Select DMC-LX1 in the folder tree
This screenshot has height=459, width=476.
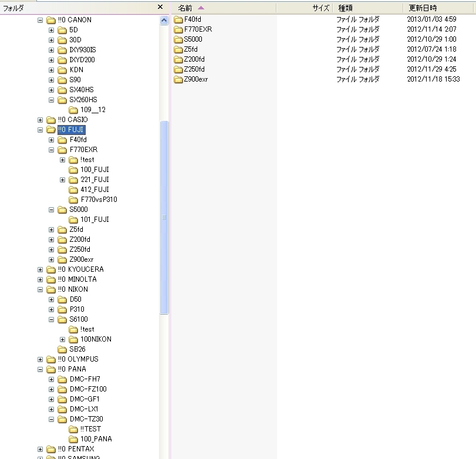[84, 409]
